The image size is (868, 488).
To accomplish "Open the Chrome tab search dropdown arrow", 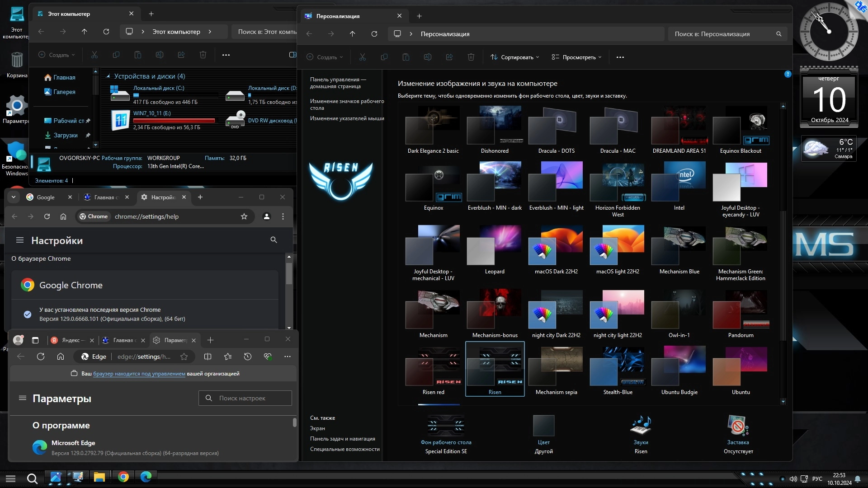I will [14, 197].
